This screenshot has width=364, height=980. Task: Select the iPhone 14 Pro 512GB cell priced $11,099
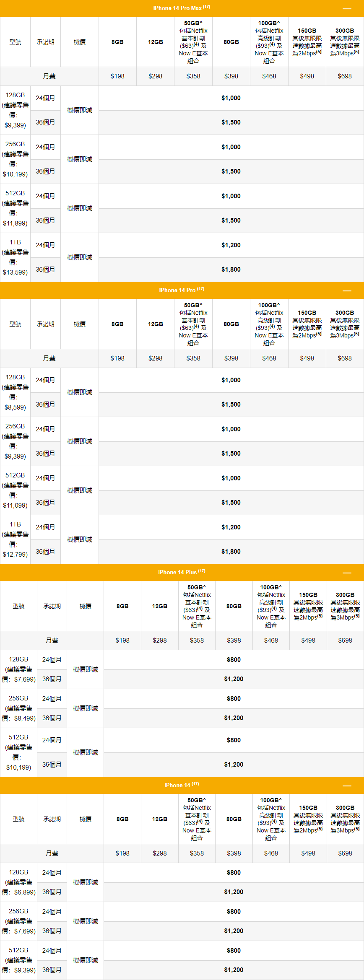15,490
